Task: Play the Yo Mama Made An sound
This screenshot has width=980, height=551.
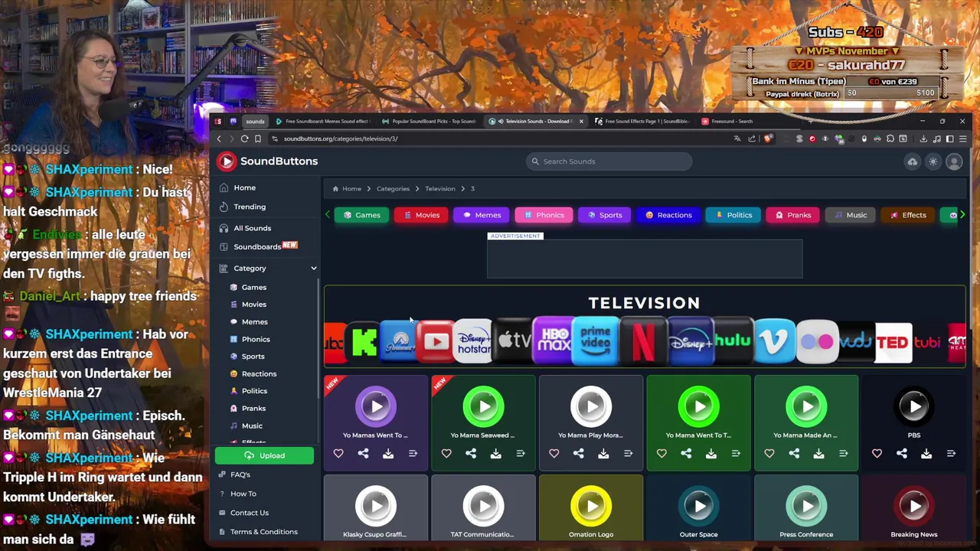Action: point(806,406)
